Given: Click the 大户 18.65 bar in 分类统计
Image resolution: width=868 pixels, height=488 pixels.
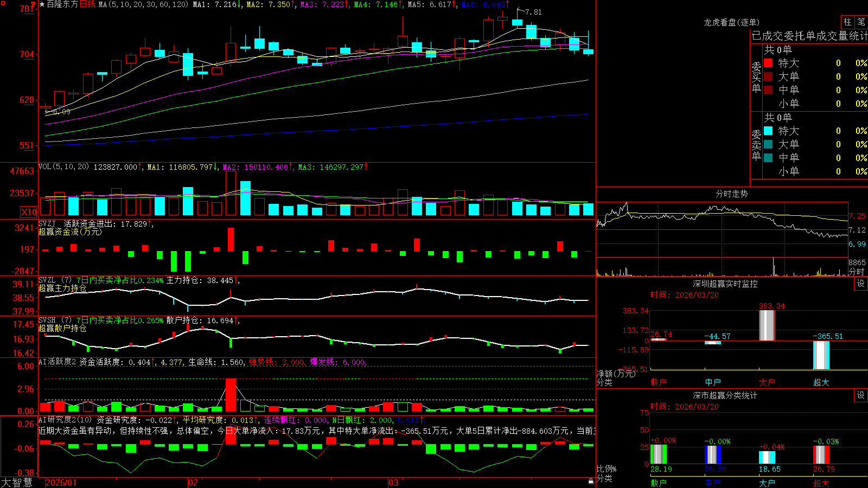Looking at the screenshot, I should (767, 457).
